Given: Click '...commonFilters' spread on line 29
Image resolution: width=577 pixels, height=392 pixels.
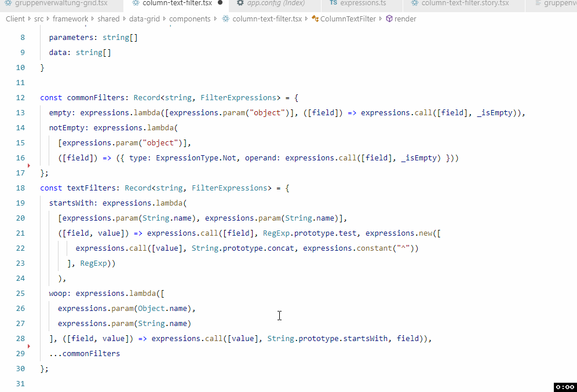Looking at the screenshot, I should 84,354.
